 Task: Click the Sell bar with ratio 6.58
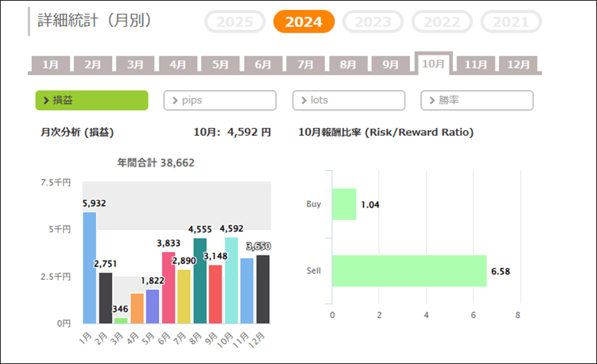click(409, 271)
